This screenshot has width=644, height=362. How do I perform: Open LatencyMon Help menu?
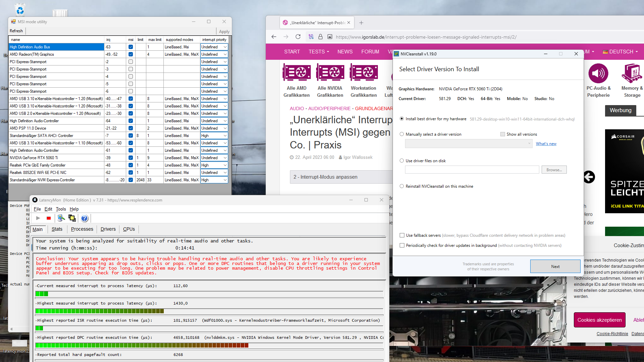point(74,209)
